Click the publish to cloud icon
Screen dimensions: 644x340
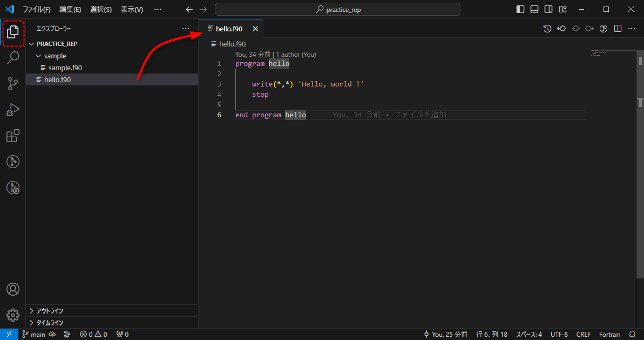(x=52, y=334)
